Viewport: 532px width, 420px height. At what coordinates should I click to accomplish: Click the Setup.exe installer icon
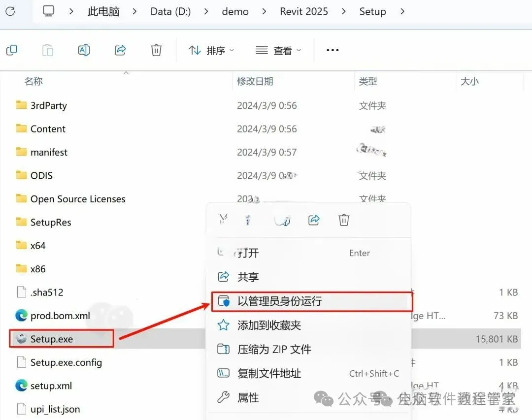(21, 339)
